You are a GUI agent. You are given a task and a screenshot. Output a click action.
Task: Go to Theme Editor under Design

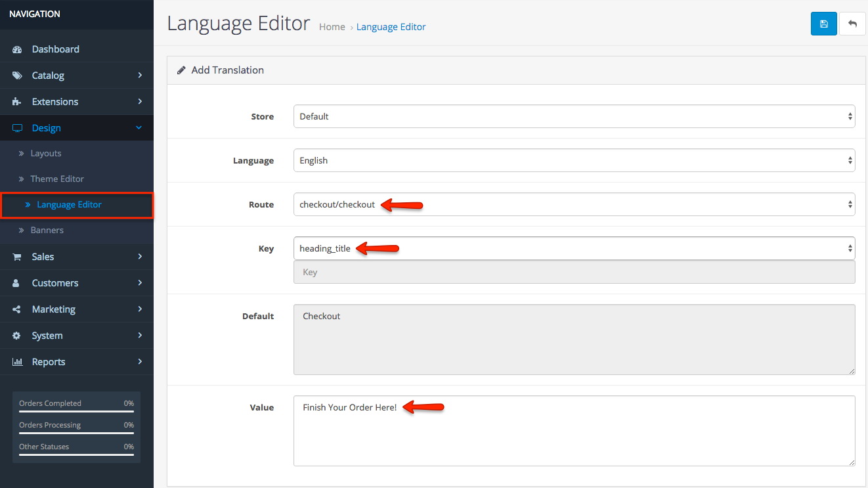pos(77,179)
